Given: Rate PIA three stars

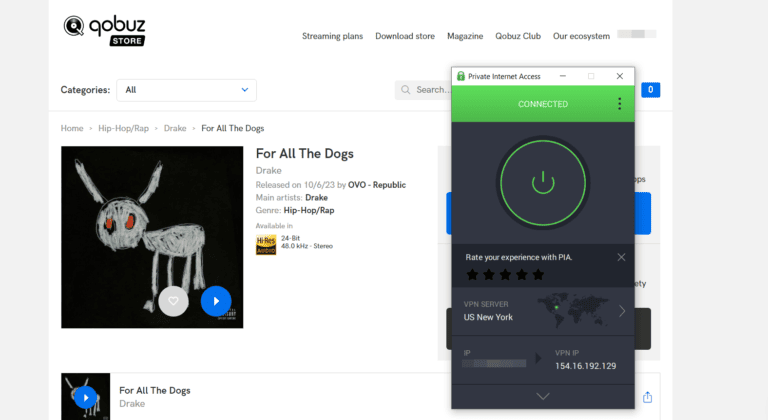Looking at the screenshot, I should pos(505,275).
